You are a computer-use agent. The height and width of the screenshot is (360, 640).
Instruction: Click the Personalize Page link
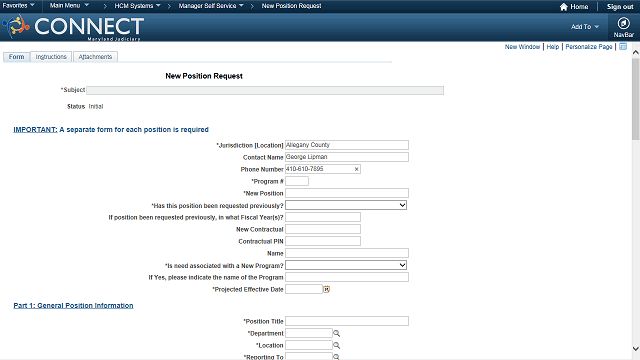[589, 47]
